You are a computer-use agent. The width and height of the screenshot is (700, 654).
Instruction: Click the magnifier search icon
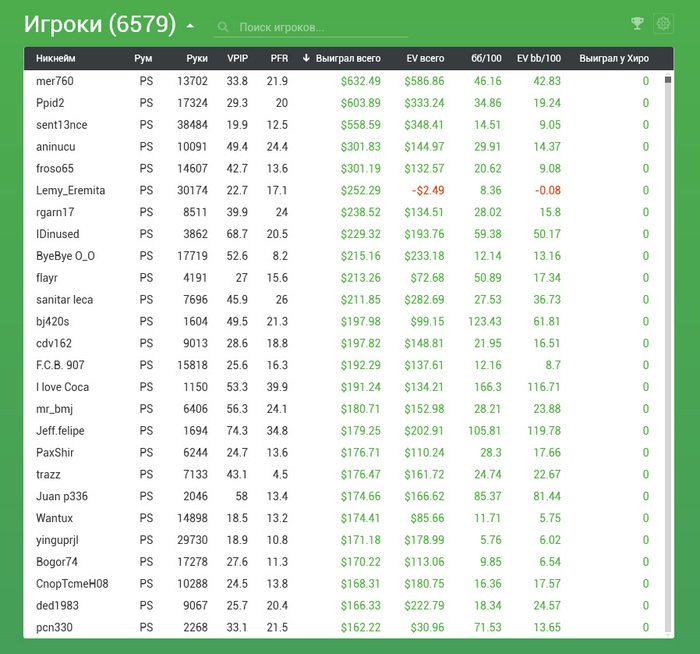tap(222, 27)
